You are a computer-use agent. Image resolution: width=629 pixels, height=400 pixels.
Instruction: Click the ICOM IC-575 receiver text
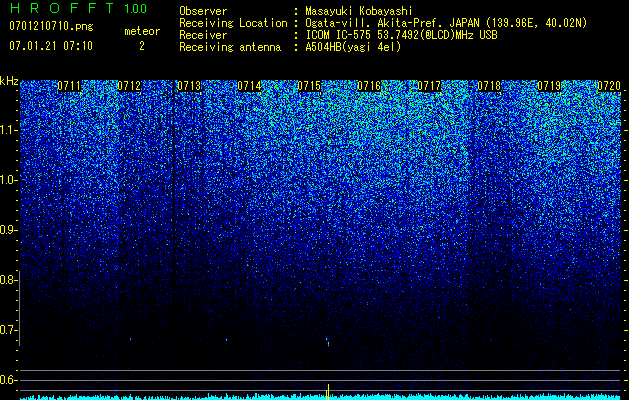pyautogui.click(x=401, y=35)
